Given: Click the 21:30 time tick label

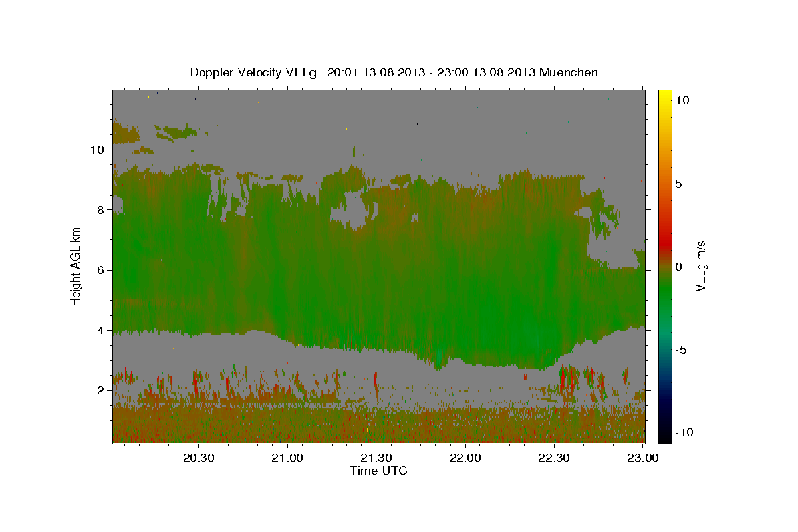Looking at the screenshot, I should pos(376,458).
